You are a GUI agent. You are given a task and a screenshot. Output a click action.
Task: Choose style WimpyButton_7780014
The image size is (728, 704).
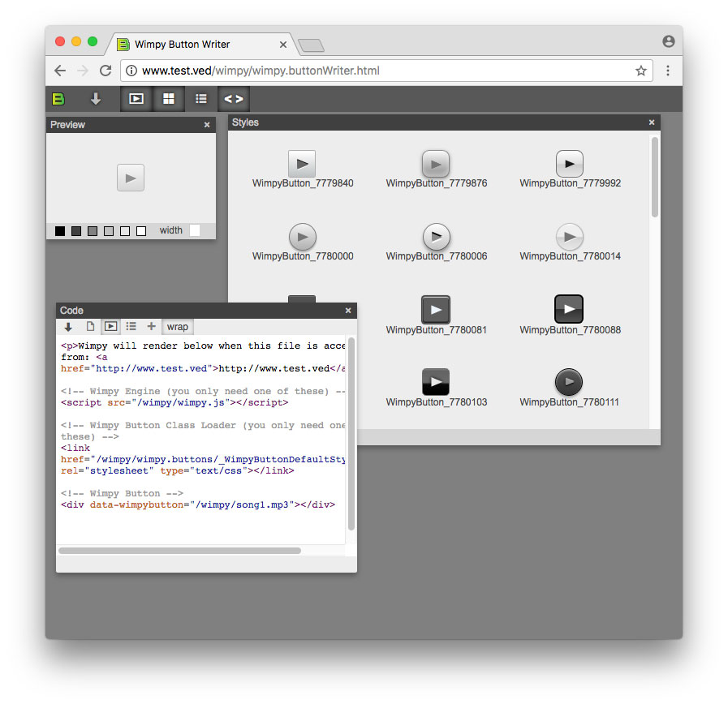[570, 243]
